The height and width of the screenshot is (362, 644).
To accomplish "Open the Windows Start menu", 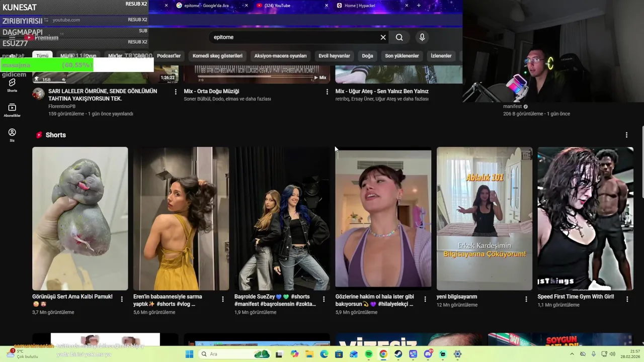I will click(x=189, y=354).
